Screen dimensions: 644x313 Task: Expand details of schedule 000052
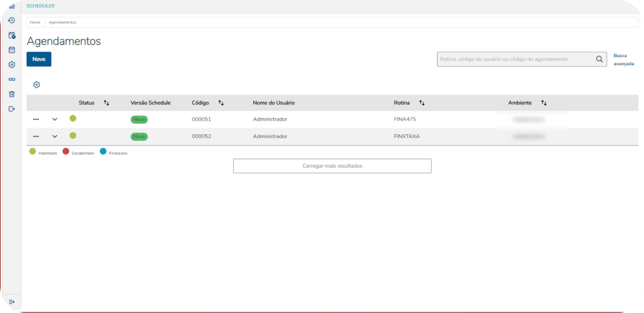tap(55, 136)
